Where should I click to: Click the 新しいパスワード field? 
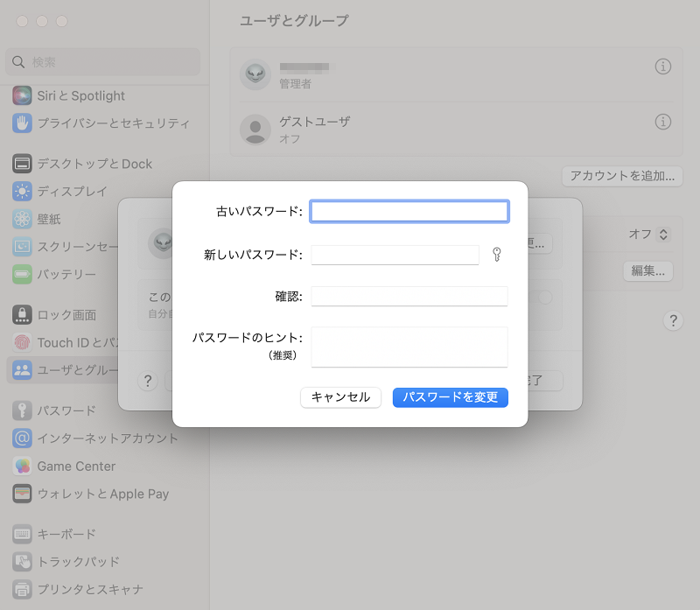395,255
